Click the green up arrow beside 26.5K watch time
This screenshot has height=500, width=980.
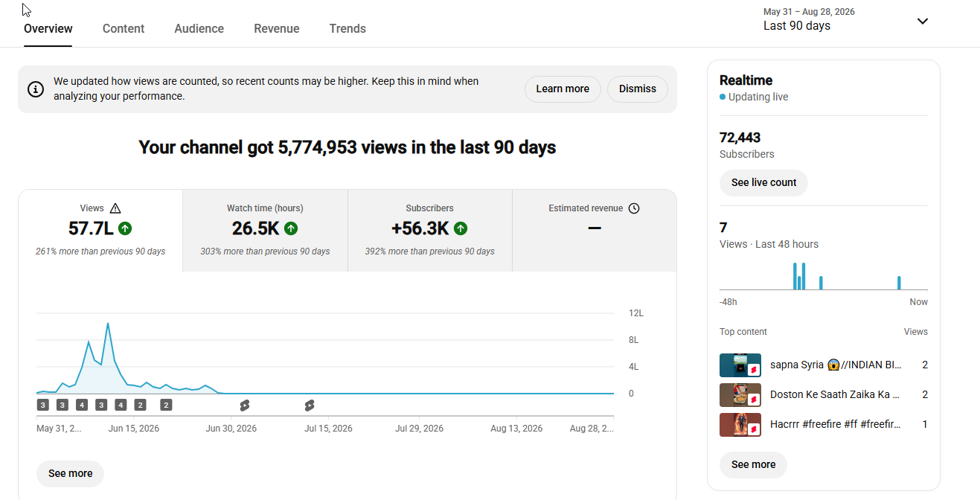click(291, 228)
